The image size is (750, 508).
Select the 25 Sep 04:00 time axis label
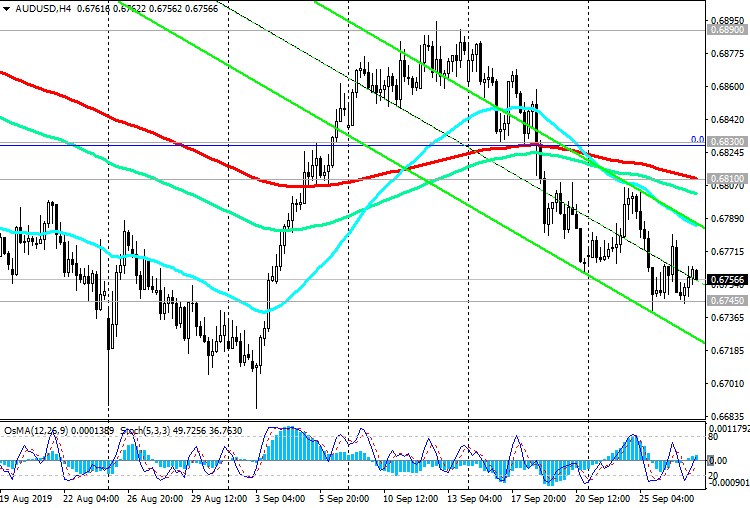667,498
